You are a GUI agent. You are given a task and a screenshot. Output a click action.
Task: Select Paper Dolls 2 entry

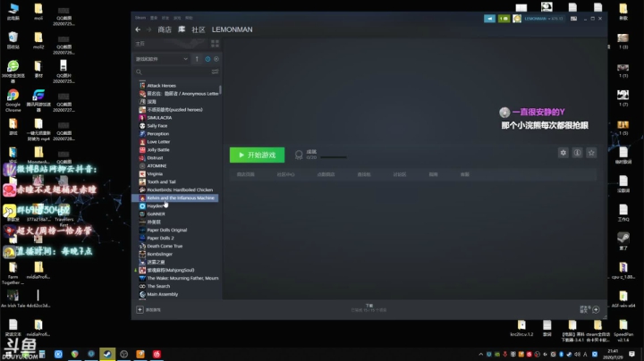point(160,238)
